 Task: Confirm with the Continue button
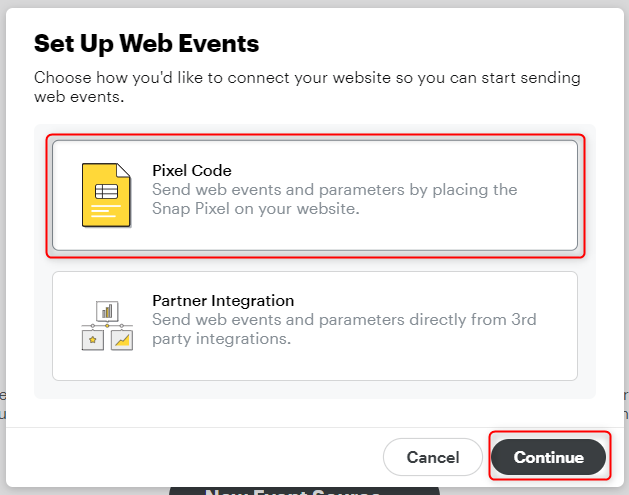click(x=548, y=457)
